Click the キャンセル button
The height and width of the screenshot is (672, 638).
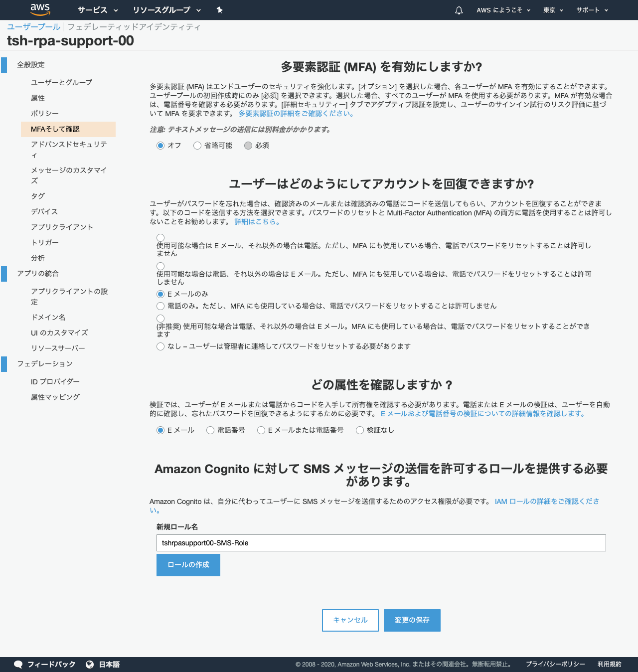click(350, 620)
